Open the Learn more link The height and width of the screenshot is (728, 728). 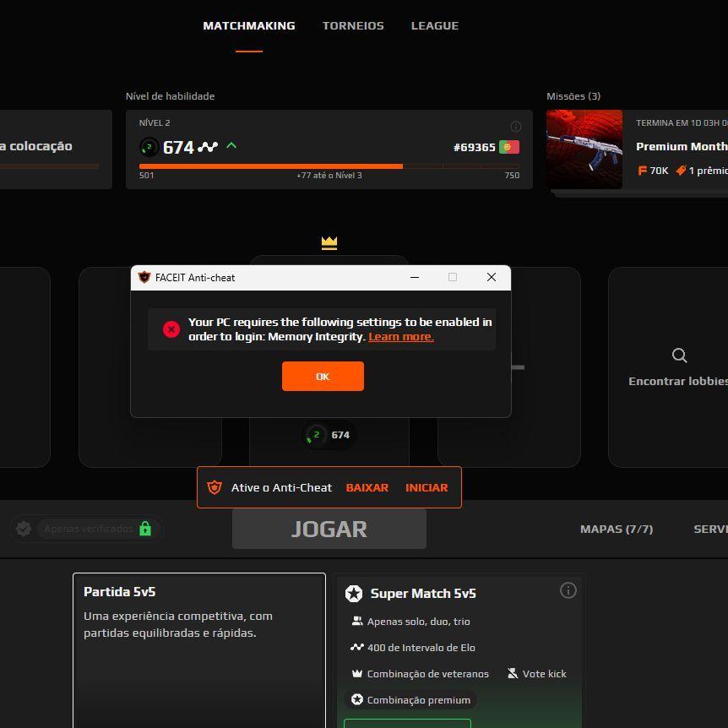[x=401, y=337]
